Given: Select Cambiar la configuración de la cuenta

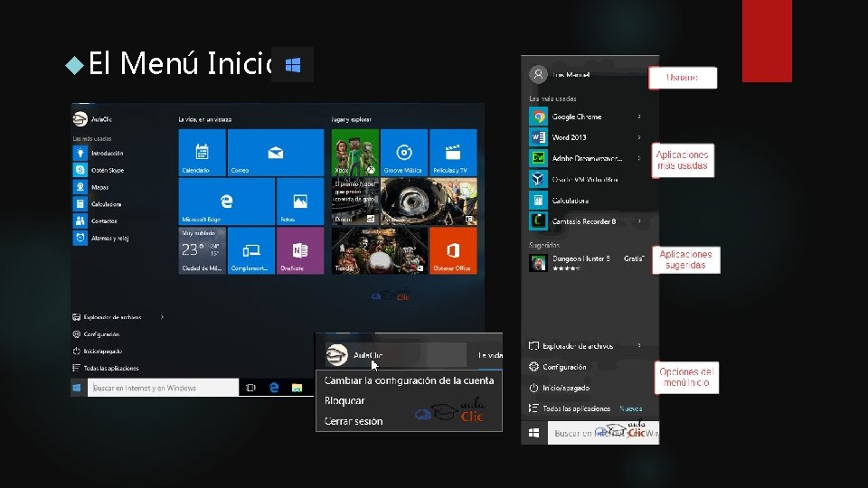Looking at the screenshot, I should 409,380.
